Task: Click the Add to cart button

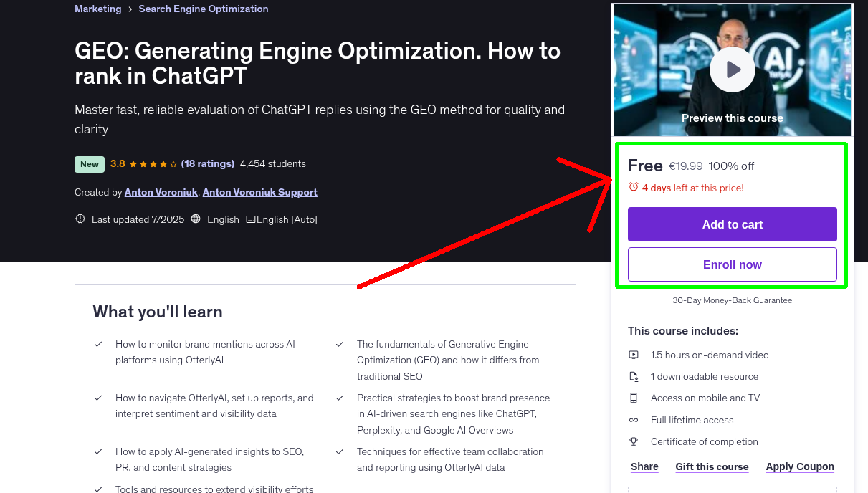Action: click(733, 224)
